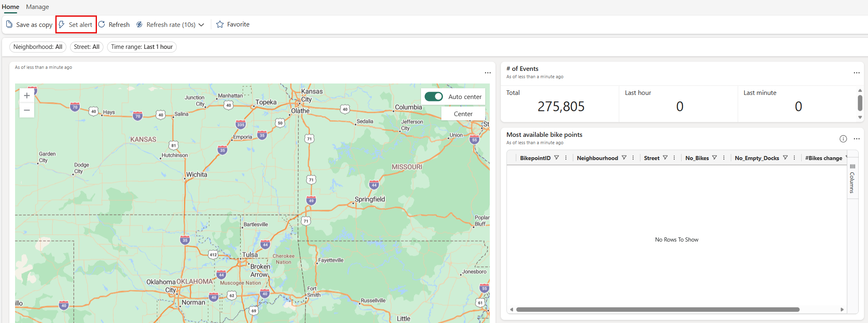The width and height of the screenshot is (868, 323).
Task: Click Topeka on the map
Action: click(x=266, y=102)
